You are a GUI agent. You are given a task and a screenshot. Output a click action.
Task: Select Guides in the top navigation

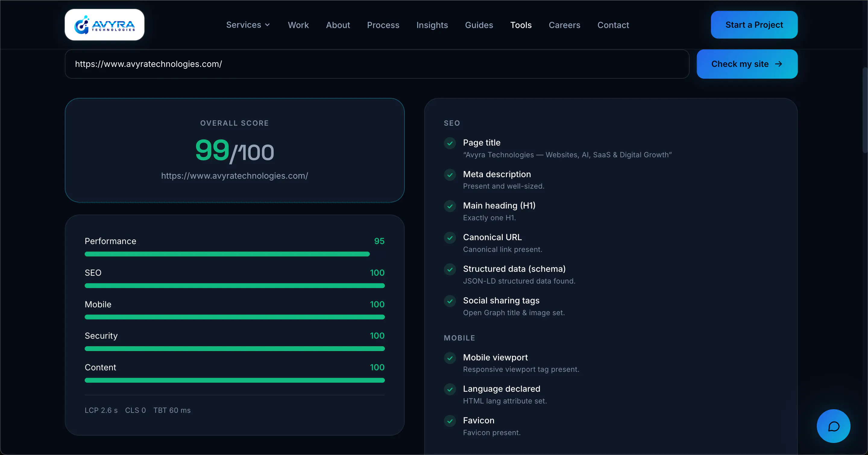click(x=479, y=25)
